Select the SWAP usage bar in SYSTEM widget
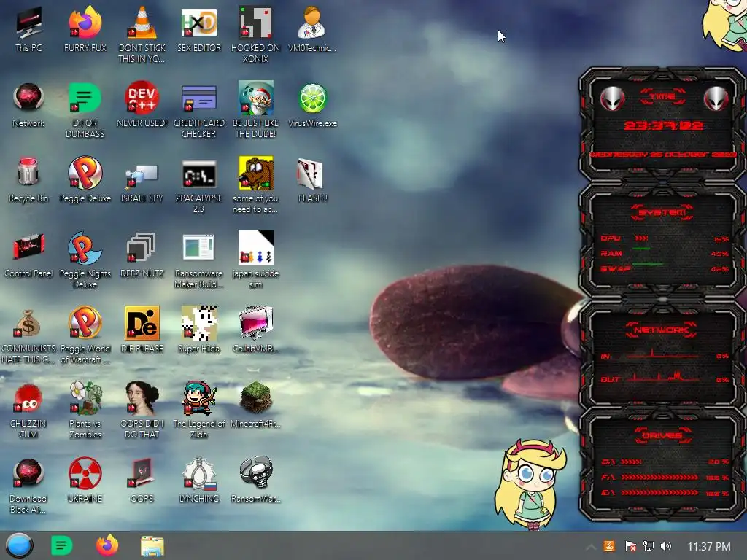Viewport: 747px width, 560px height. (648, 263)
